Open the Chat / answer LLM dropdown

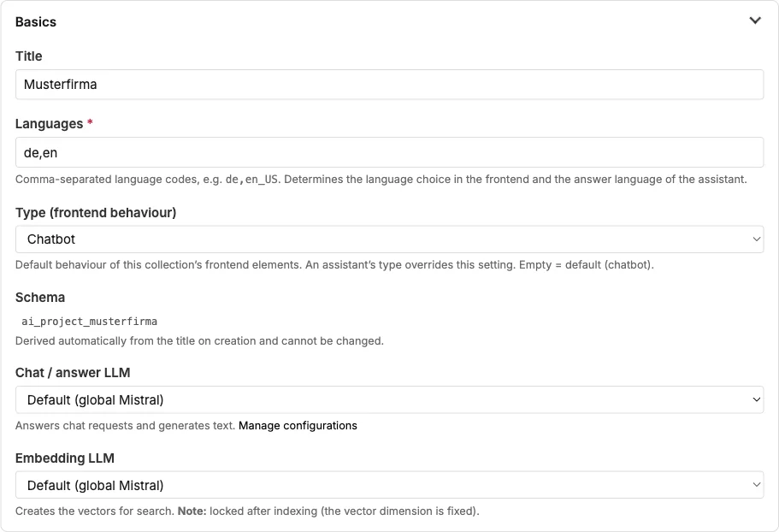[390, 400]
